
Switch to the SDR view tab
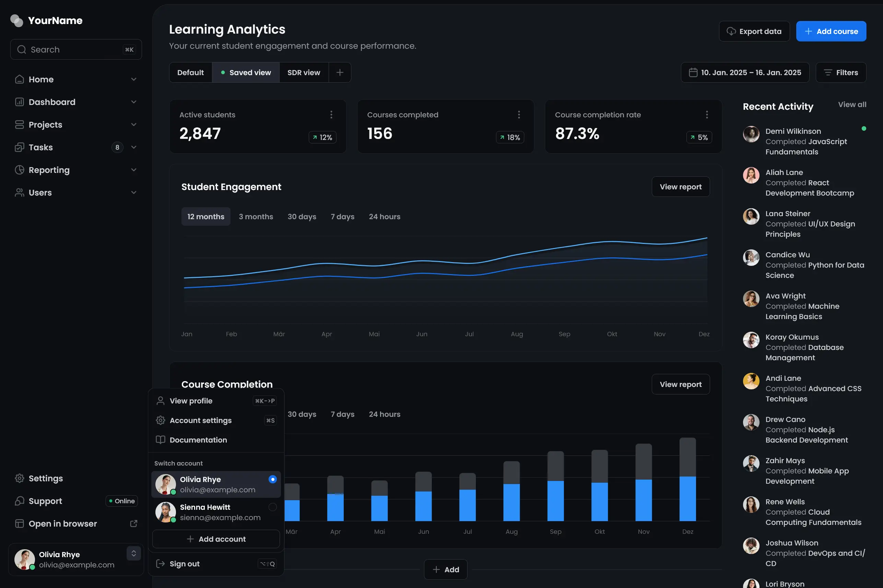coord(304,72)
